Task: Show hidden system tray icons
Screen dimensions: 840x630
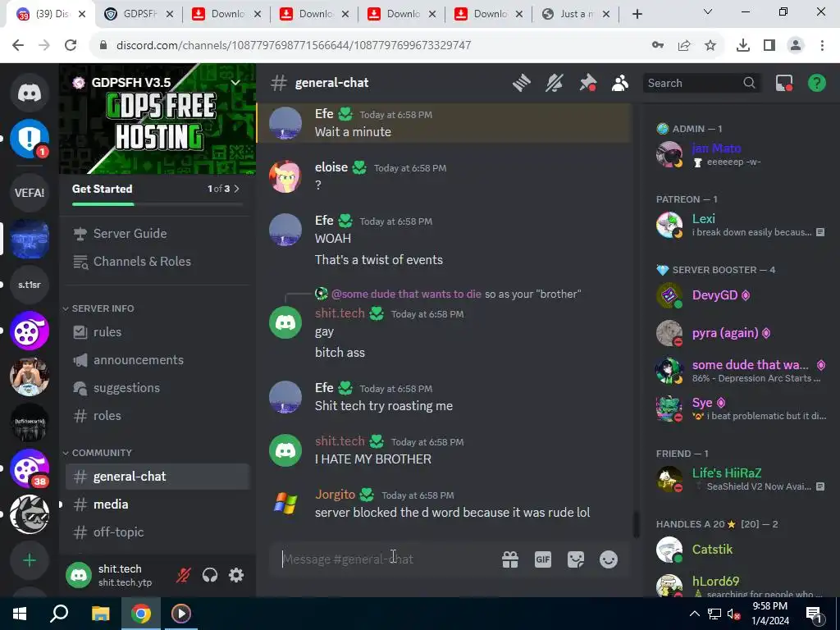Action: tap(694, 614)
